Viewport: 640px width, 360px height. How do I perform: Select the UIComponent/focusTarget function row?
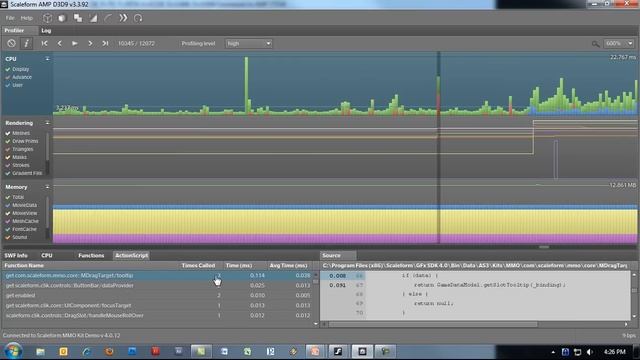click(157, 306)
